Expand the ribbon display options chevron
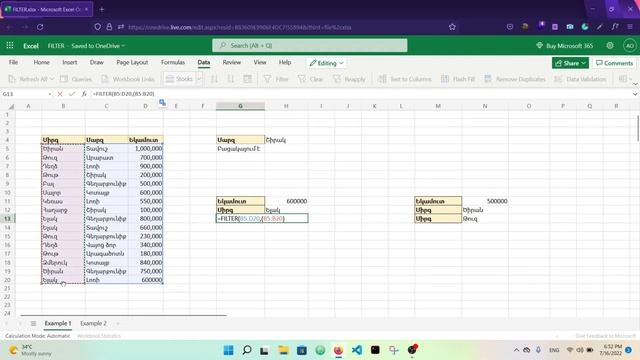Image resolution: width=640 pixels, height=360 pixels. click(635, 84)
